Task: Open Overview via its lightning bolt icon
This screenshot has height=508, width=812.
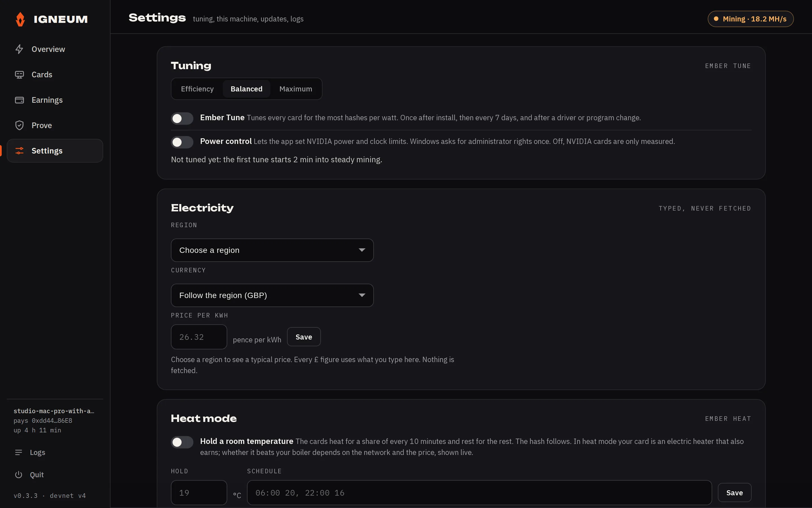Action: 19,49
